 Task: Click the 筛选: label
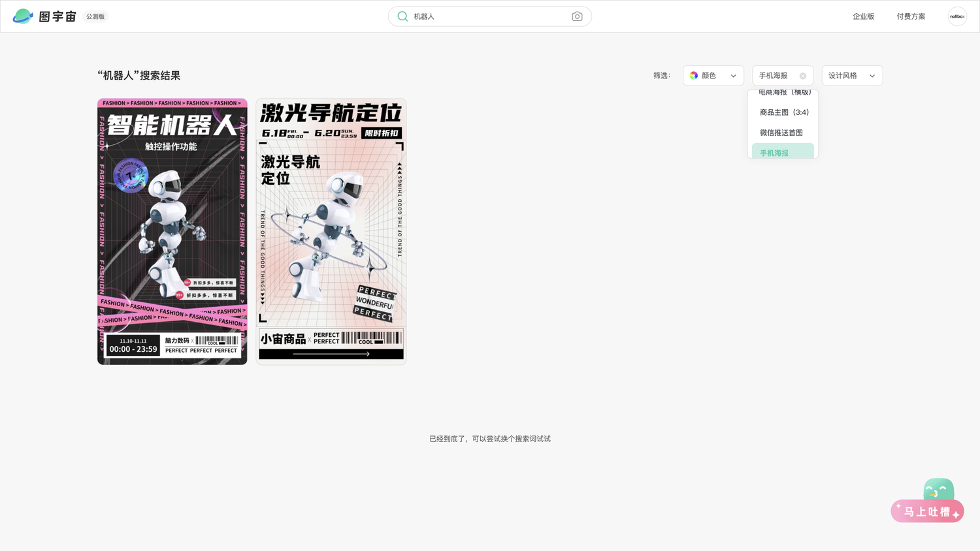tap(662, 76)
